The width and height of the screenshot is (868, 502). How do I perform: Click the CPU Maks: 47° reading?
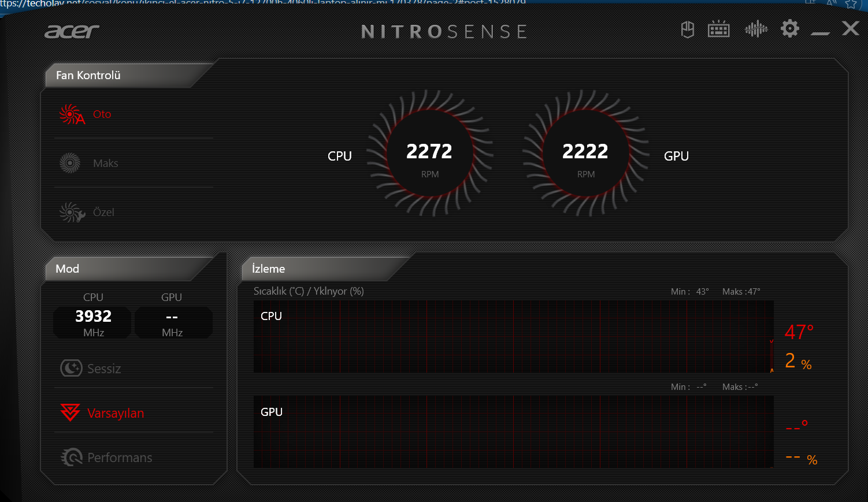click(x=741, y=292)
